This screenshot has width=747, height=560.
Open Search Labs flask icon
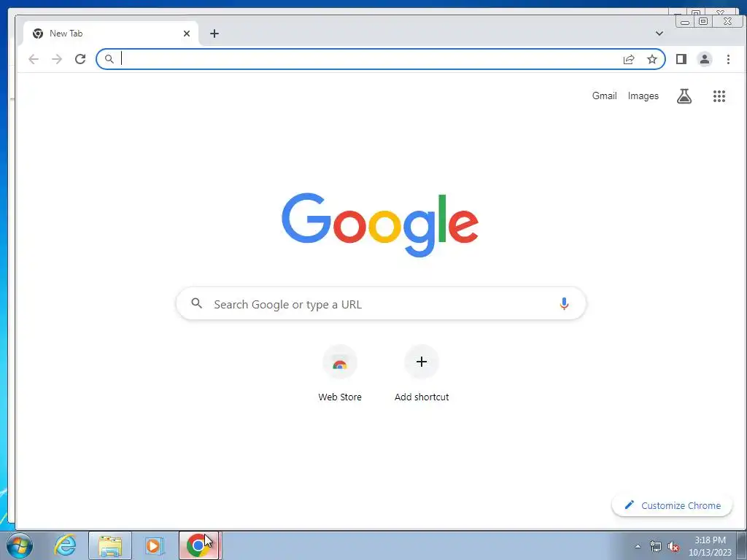[684, 96]
